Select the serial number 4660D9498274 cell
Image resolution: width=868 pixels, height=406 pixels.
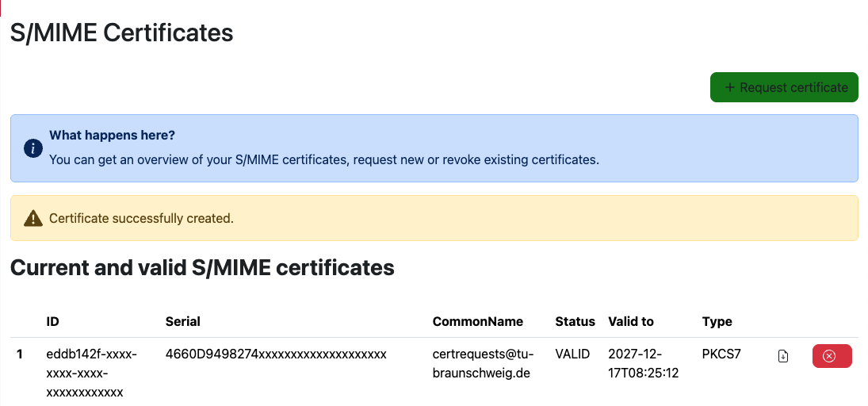click(x=275, y=354)
